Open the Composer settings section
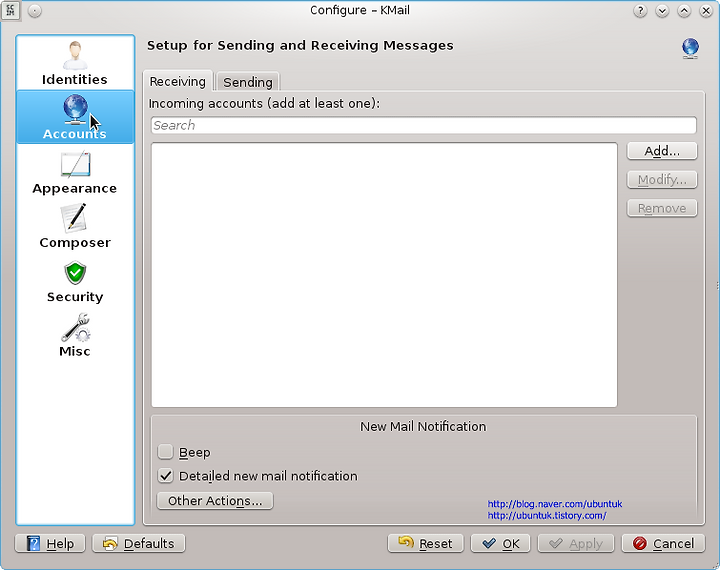 point(75,227)
